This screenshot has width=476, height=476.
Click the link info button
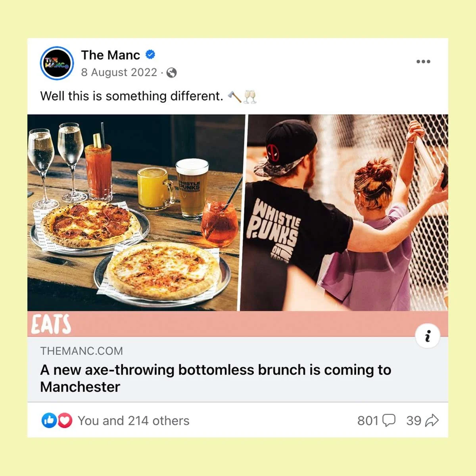click(x=427, y=336)
